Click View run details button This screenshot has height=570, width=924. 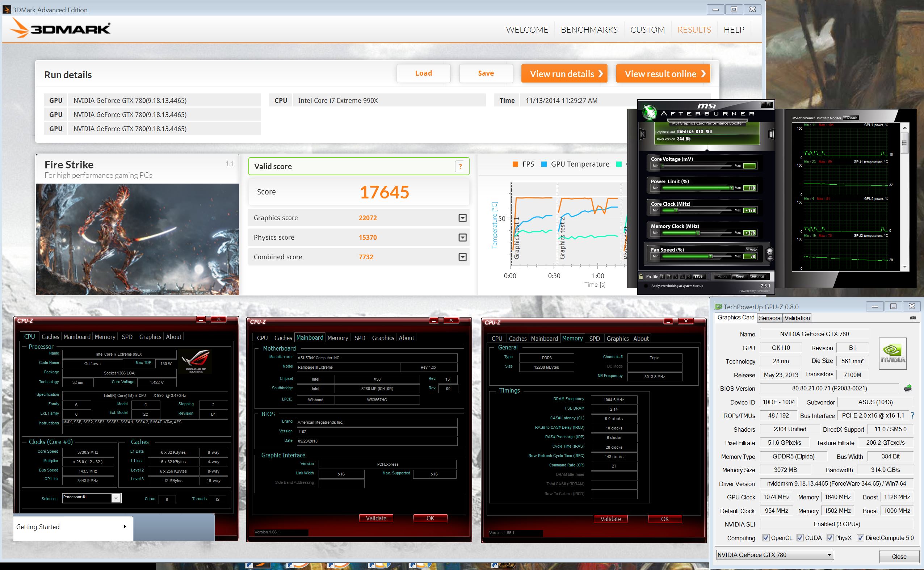[x=564, y=74]
